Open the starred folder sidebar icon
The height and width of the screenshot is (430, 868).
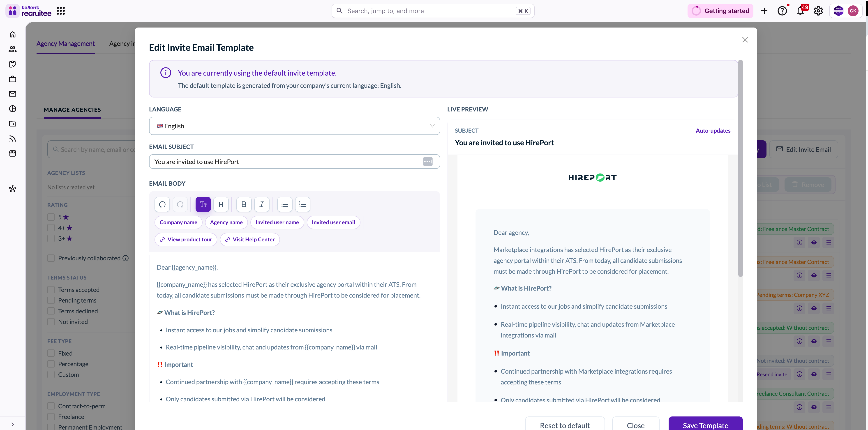[12, 124]
